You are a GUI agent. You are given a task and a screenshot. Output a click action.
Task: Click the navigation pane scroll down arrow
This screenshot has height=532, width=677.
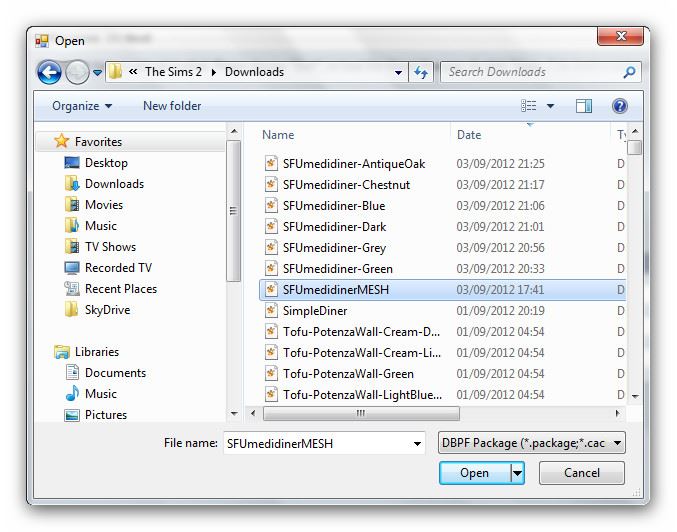[234, 414]
